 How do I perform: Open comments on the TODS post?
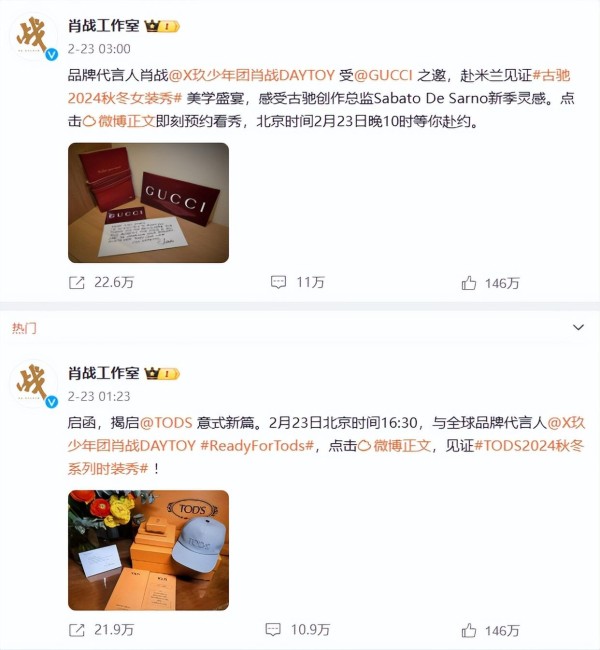click(273, 630)
